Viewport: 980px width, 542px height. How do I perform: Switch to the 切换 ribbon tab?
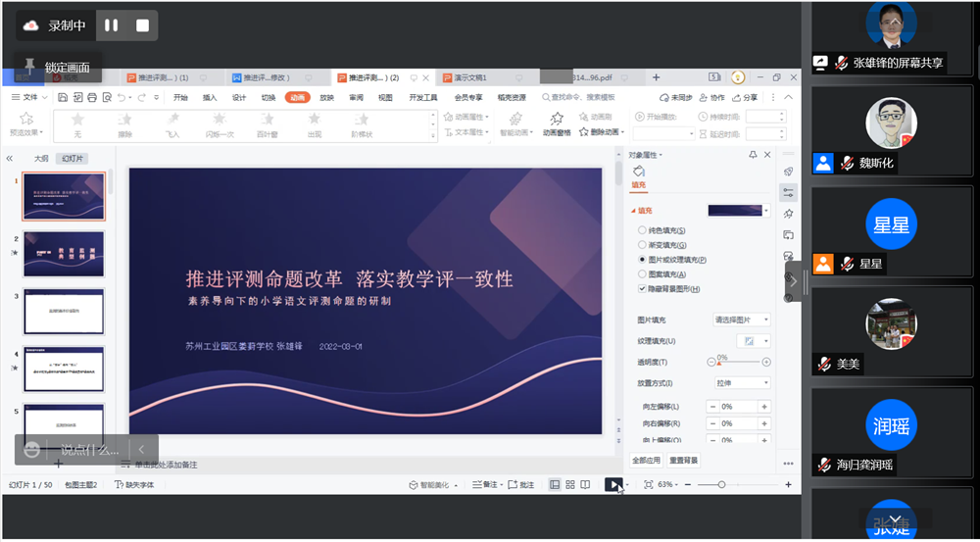tap(269, 98)
